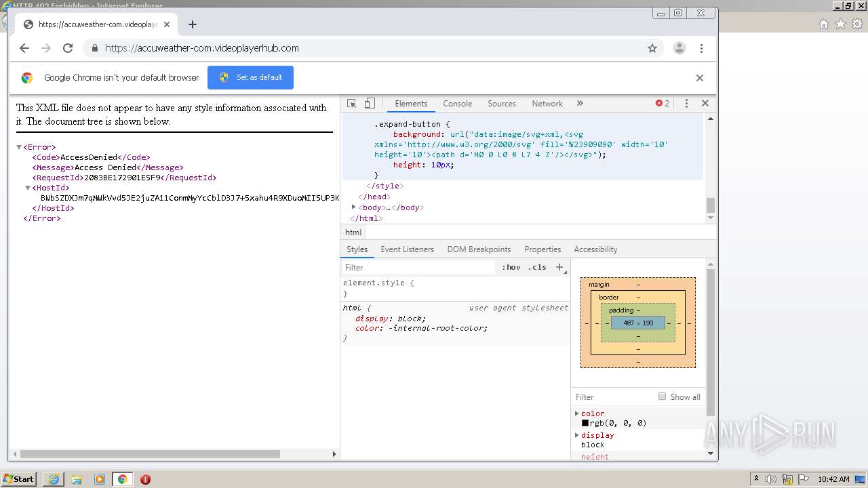
Task: Open the media player taskbar icon
Action: tap(100, 479)
